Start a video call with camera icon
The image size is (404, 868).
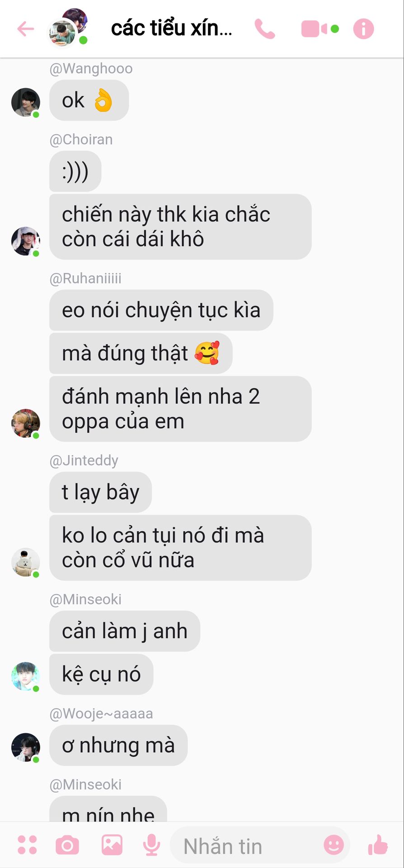[x=314, y=29]
